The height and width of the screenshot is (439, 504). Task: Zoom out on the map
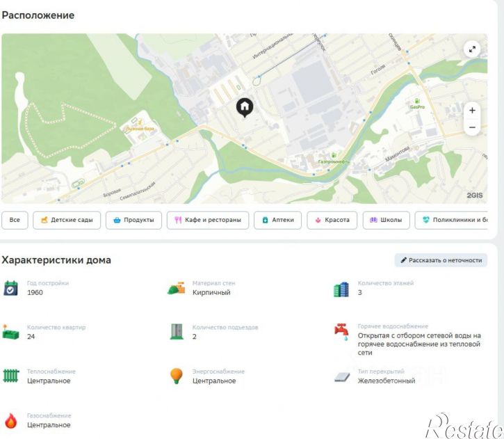(472, 127)
